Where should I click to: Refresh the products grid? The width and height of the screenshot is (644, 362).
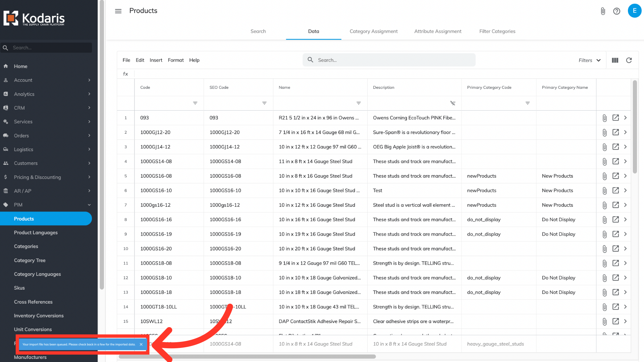click(629, 60)
